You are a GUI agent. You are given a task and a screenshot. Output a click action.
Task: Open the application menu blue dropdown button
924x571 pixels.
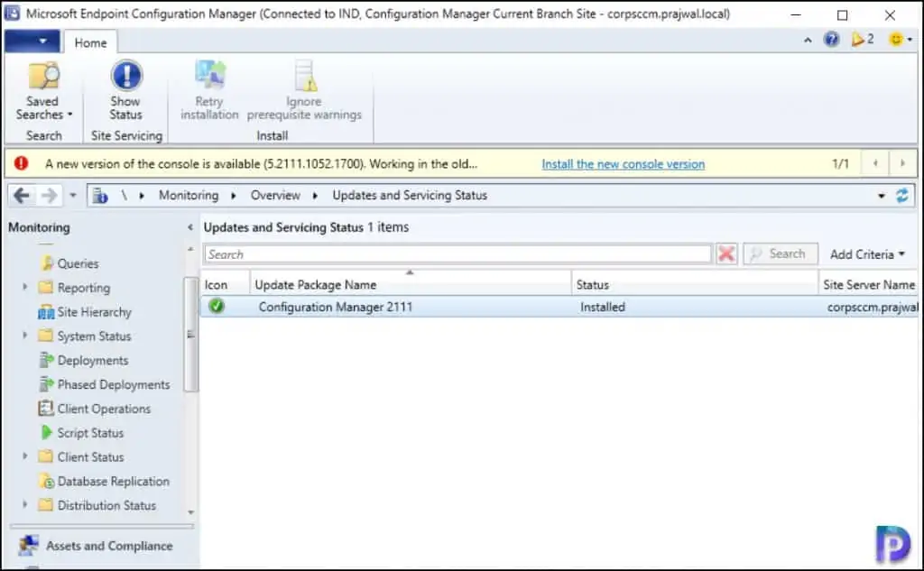pos(32,41)
